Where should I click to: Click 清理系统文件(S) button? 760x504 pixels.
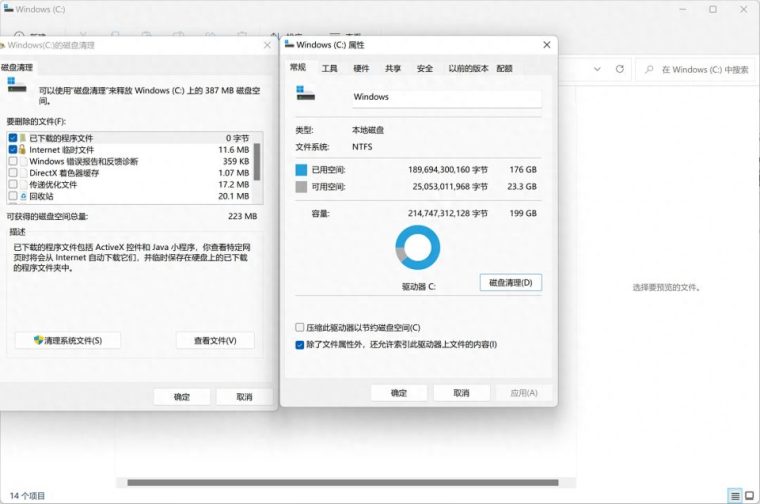(68, 341)
